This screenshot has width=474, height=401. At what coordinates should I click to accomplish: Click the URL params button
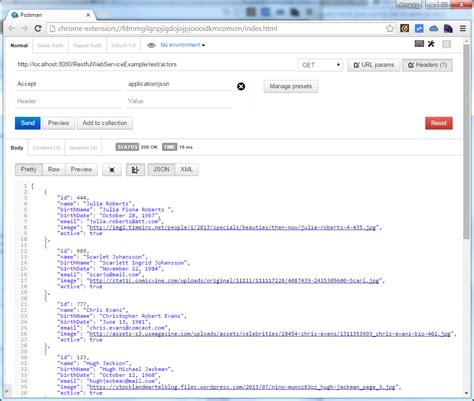click(373, 65)
